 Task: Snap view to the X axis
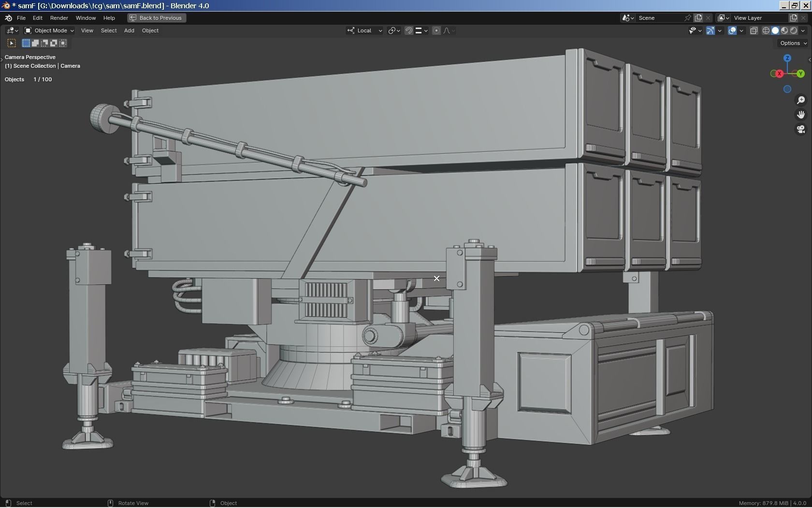779,74
